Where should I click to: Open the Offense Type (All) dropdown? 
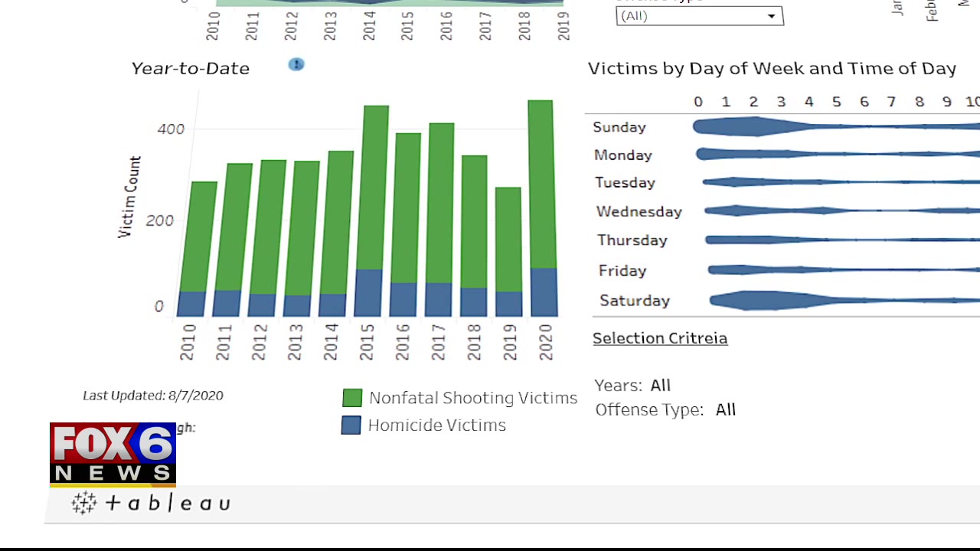(x=699, y=16)
